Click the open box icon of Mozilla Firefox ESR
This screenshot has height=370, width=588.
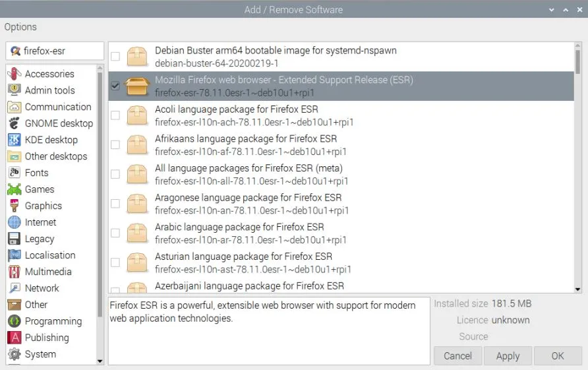(137, 86)
